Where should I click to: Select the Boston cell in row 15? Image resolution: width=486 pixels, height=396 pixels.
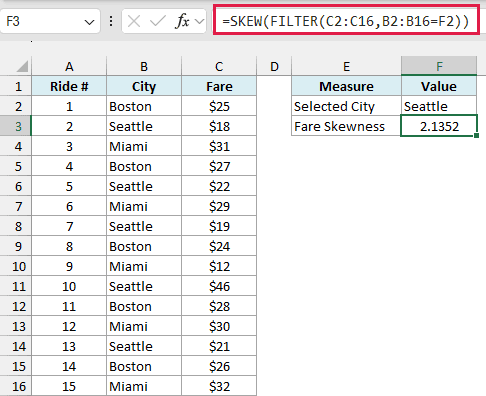(x=144, y=366)
